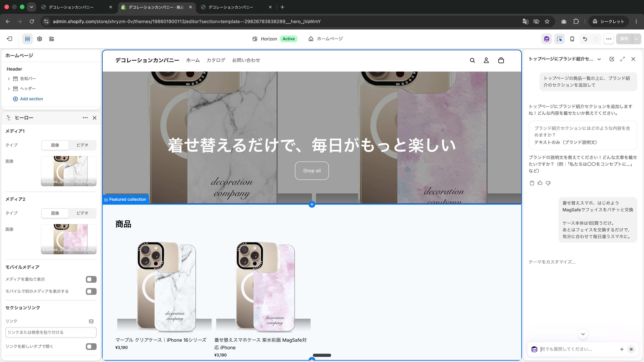Click the ホーム navigation menu item
Image resolution: width=644 pixels, height=362 pixels.
tap(193, 60)
